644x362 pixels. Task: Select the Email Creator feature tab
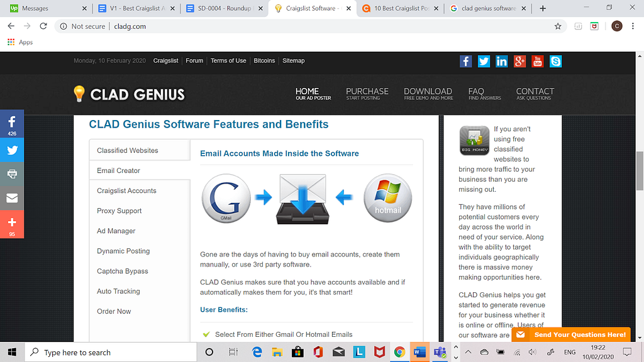(x=140, y=170)
